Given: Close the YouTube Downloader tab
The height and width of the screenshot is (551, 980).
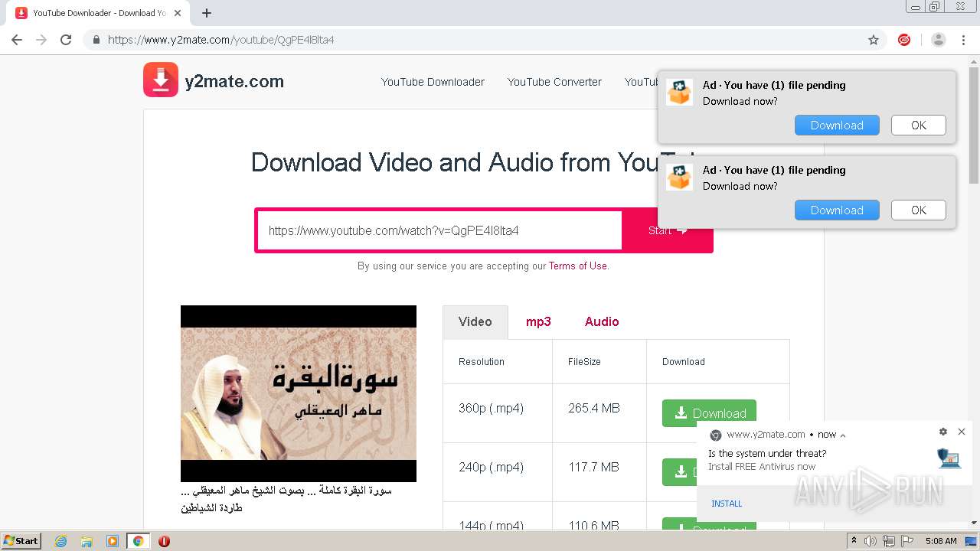Looking at the screenshot, I should coord(178,13).
